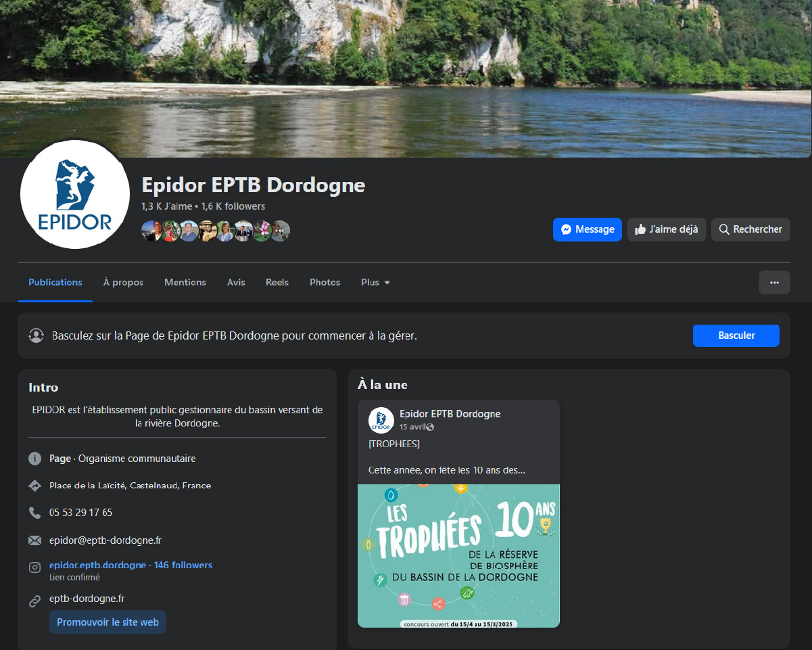The image size is (812, 650).
Task: Open the Place de la Laïcité address
Action: tap(130, 486)
